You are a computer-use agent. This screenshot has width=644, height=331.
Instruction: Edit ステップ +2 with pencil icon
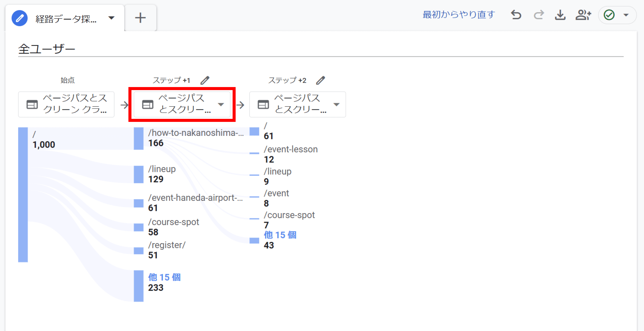320,80
